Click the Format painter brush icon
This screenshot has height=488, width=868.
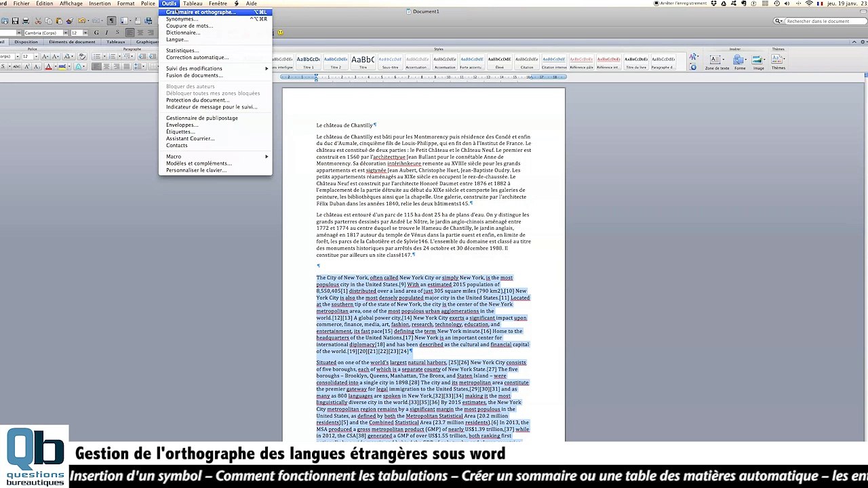point(70,21)
